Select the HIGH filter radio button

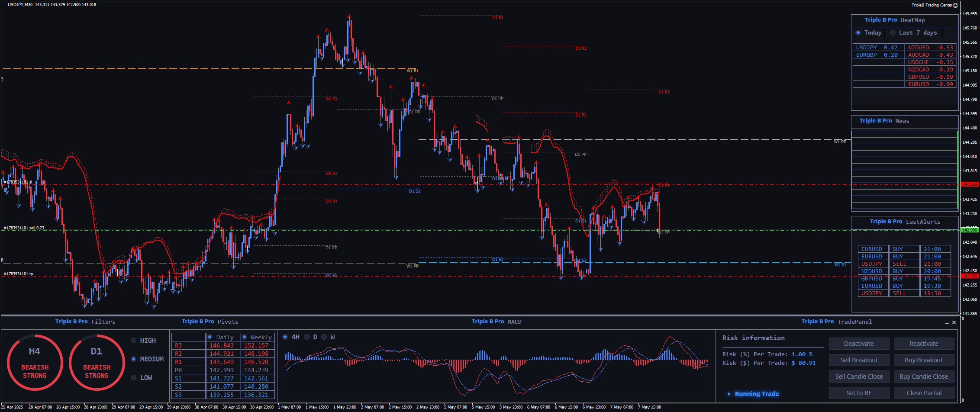134,341
